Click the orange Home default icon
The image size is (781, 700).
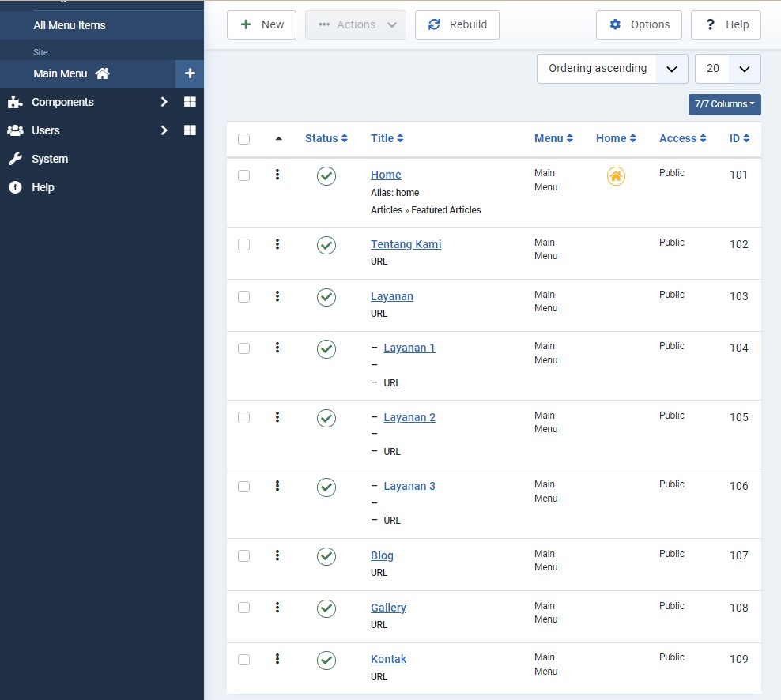coord(616,176)
